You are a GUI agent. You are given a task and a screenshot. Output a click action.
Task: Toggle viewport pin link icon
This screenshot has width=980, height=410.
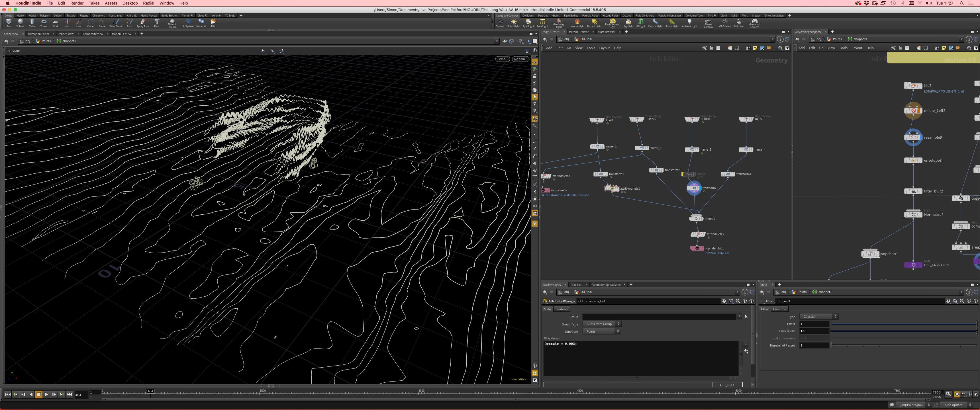pos(505,41)
